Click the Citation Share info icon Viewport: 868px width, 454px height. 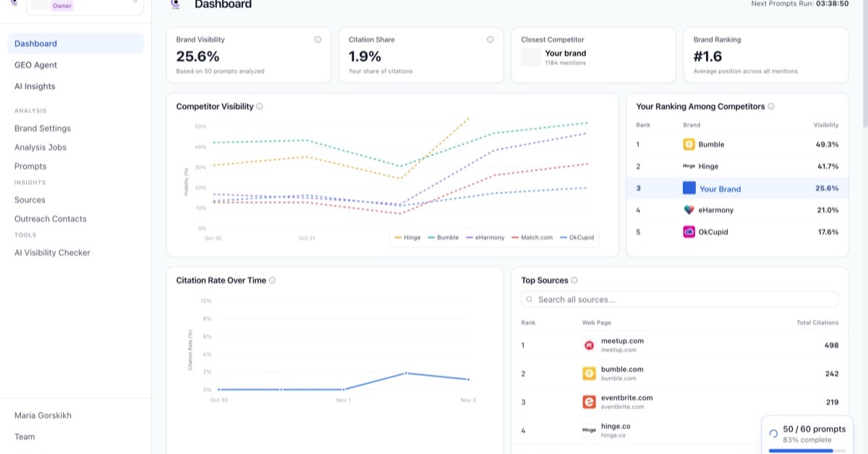[490, 40]
